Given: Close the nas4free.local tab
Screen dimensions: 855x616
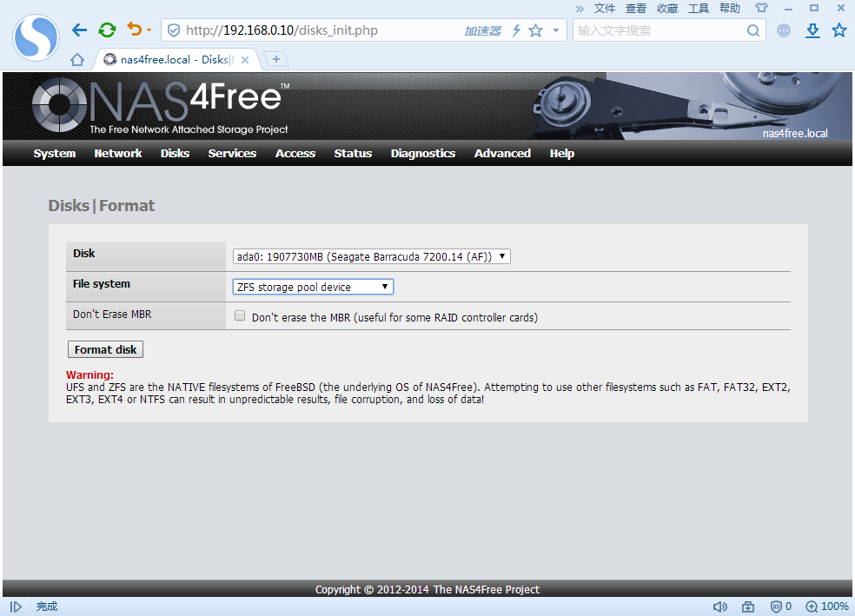Looking at the screenshot, I should click(x=245, y=60).
